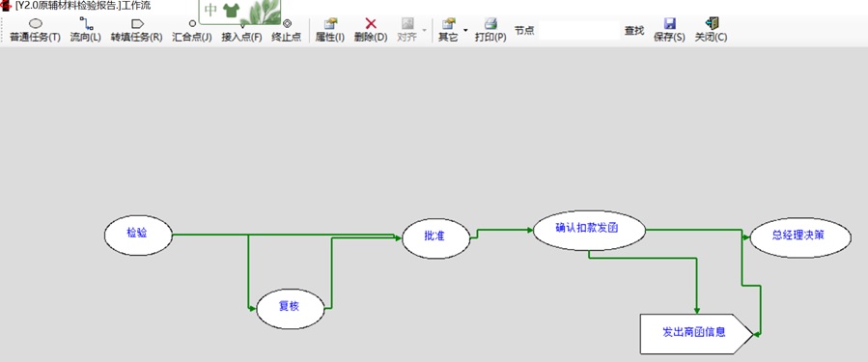This screenshot has width=868, height=362.
Task: Select the 批准 approval node
Action: 436,238
